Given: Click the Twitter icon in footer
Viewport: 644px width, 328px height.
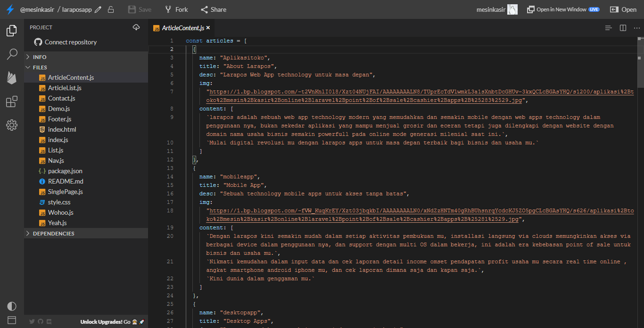Looking at the screenshot, I should click(32, 321).
